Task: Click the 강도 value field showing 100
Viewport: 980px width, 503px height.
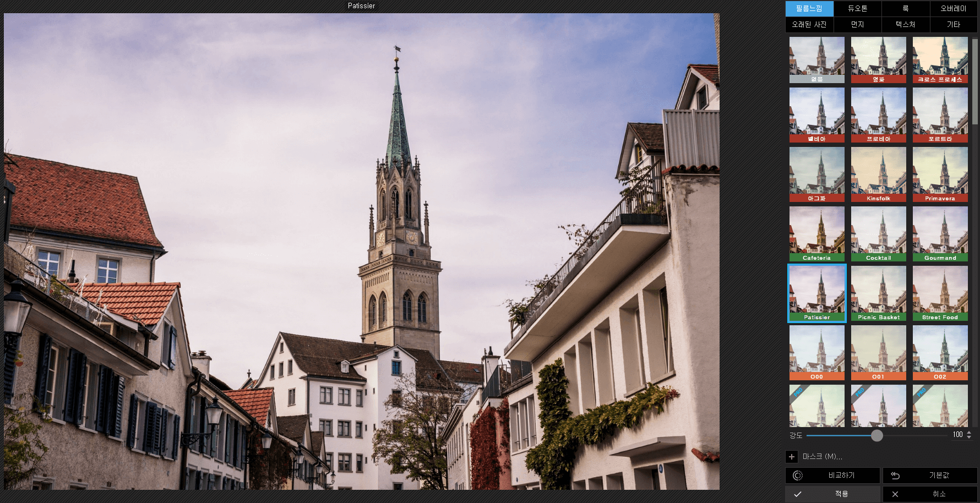Action: [x=958, y=435]
